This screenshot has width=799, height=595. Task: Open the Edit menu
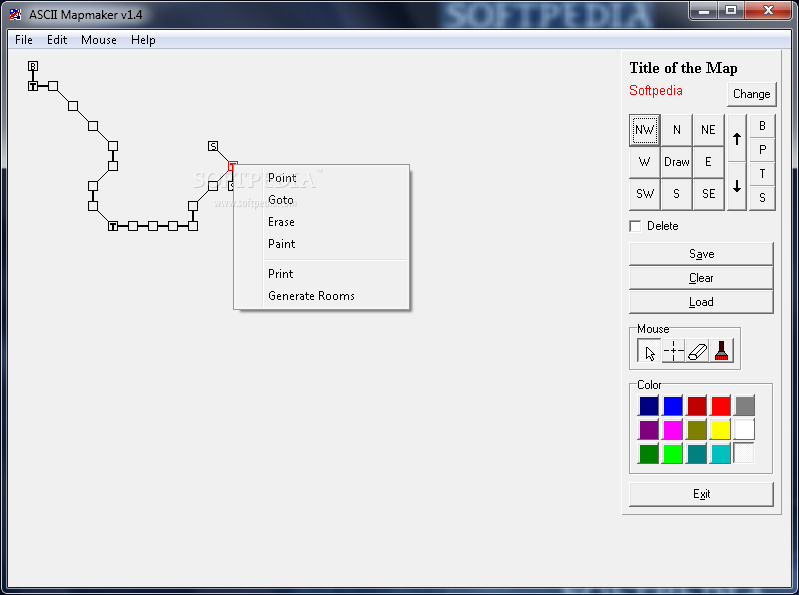point(57,40)
